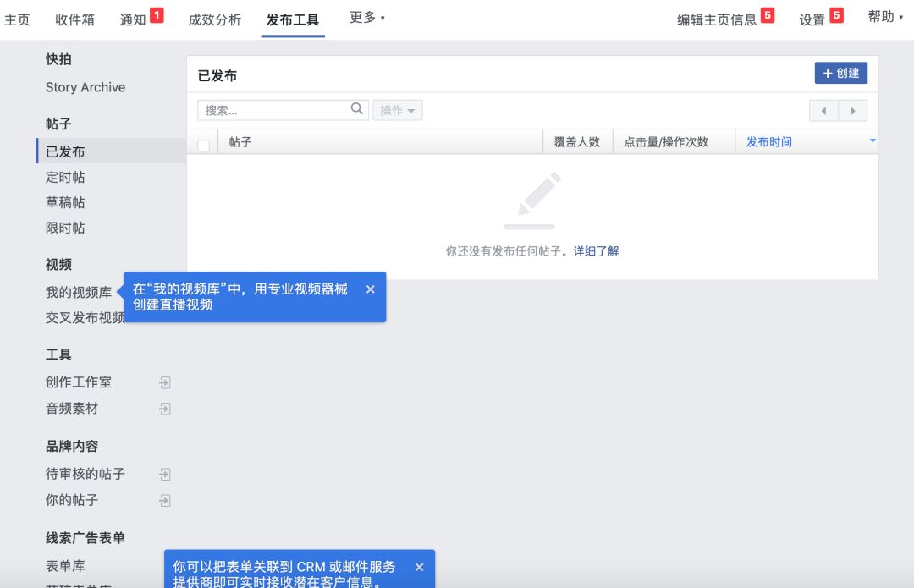Screen dimensions: 914x588
Task: Select 已发布 in sidebar
Action: pyautogui.click(x=112, y=151)
